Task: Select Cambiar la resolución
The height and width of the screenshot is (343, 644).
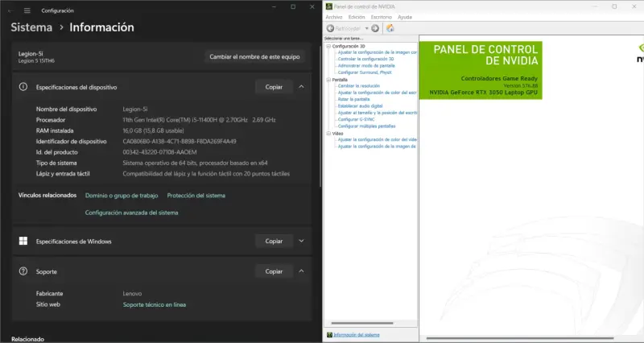Action: (358, 86)
